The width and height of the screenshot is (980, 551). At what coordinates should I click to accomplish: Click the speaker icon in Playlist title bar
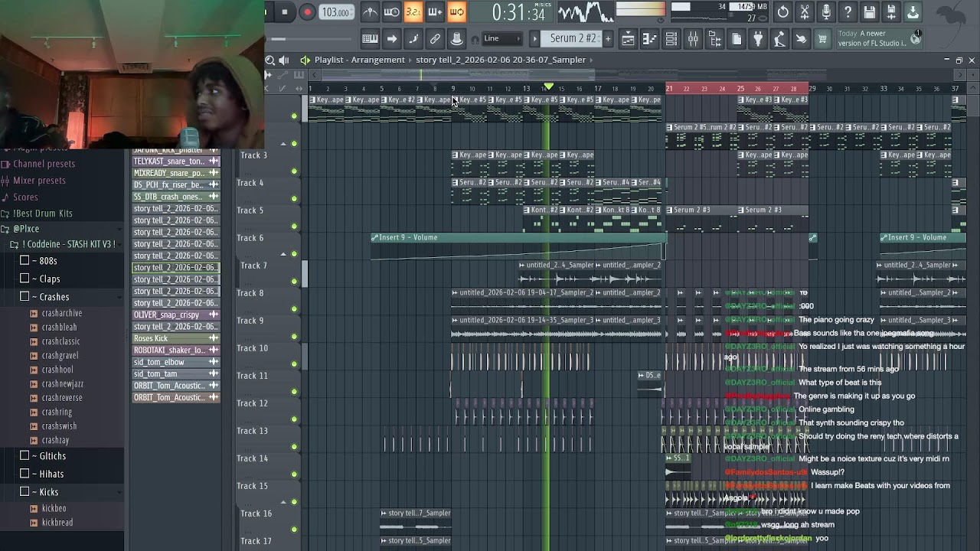[x=284, y=60]
